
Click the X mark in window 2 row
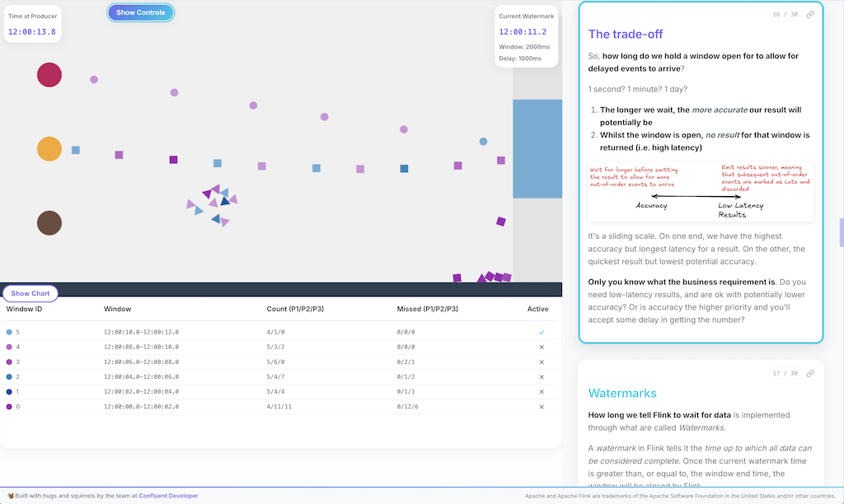click(x=542, y=377)
